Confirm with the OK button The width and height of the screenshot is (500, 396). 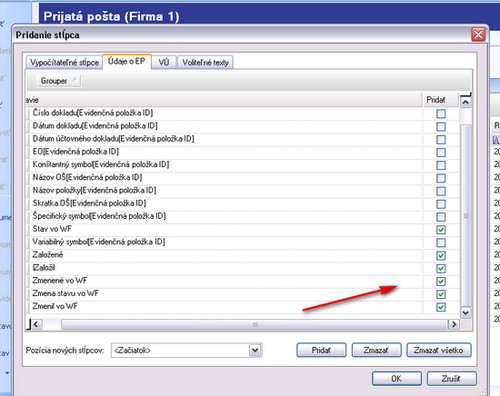point(397,379)
